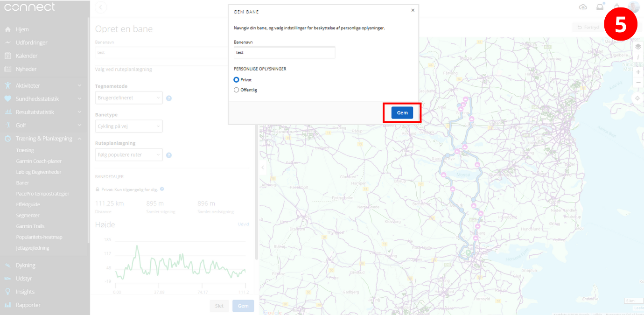
Task: Open Kalender in the sidebar
Action: point(27,56)
